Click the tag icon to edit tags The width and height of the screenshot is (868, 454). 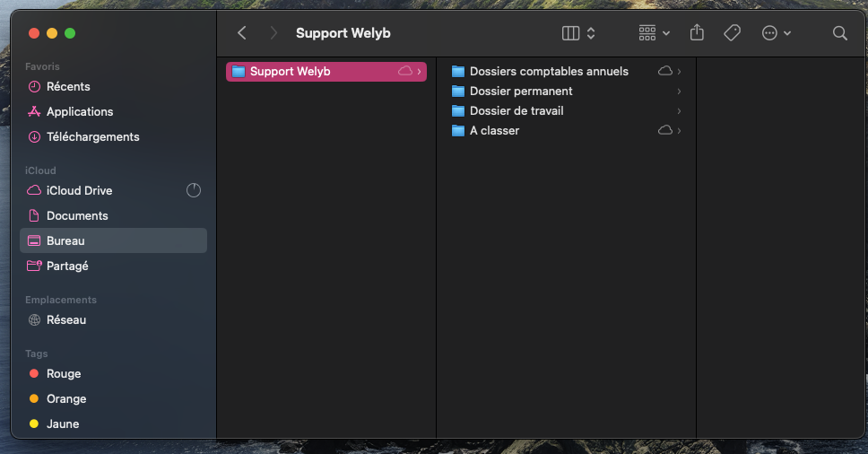[732, 33]
